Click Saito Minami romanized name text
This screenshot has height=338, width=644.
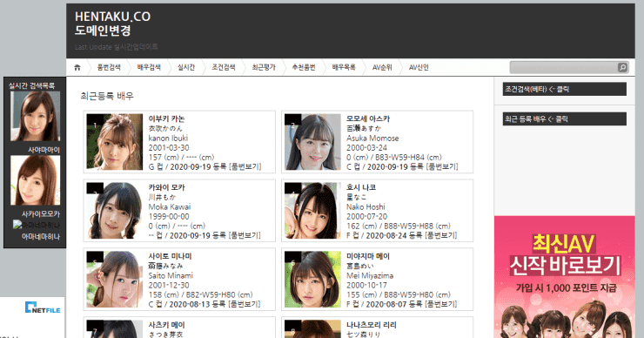tap(171, 275)
